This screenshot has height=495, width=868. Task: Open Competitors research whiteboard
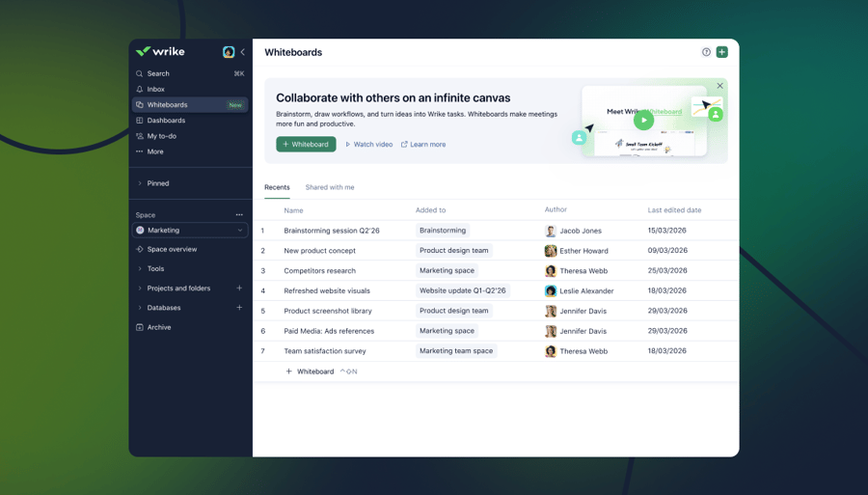pyautogui.click(x=320, y=271)
